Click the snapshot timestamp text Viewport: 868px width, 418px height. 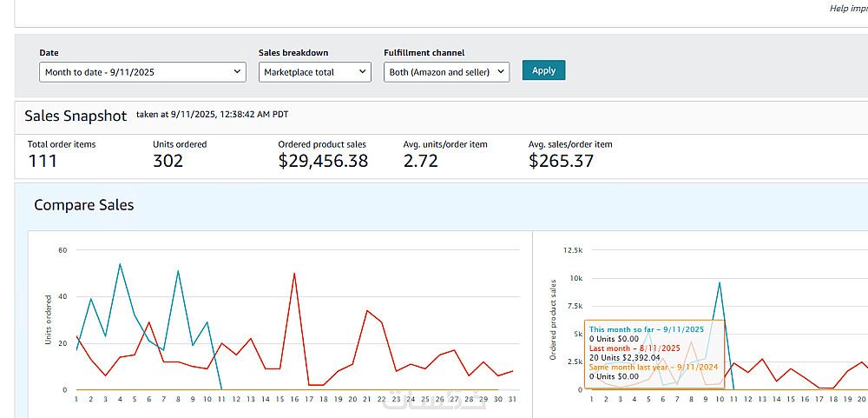click(x=212, y=115)
